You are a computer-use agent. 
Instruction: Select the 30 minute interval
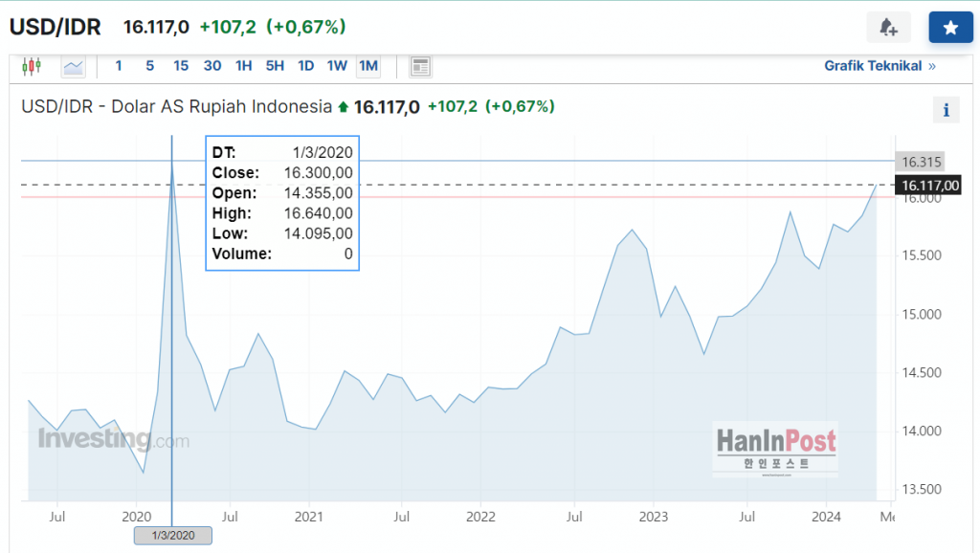212,66
